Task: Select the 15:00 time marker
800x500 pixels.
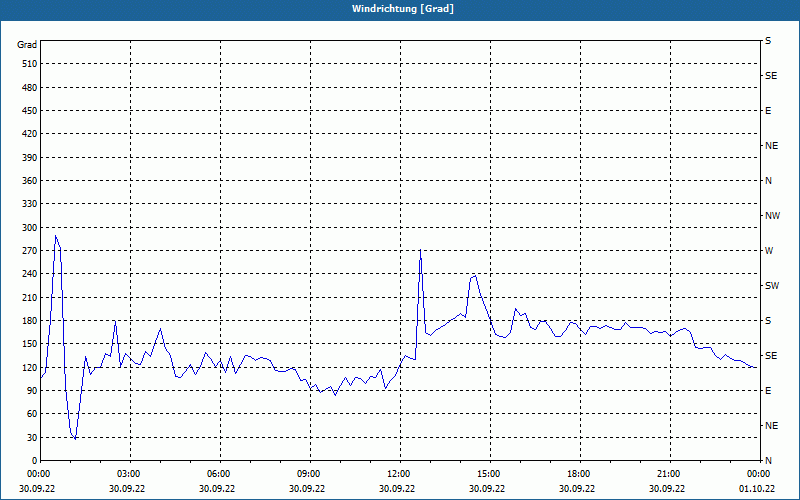Action: [488, 474]
